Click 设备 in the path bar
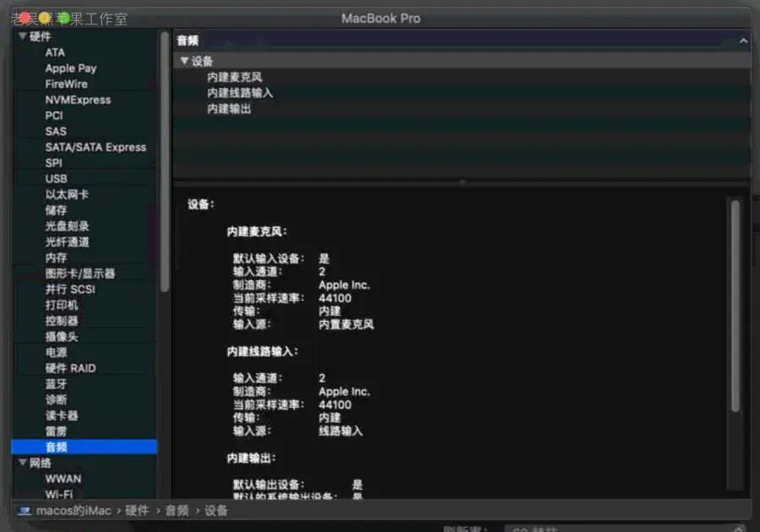Image resolution: width=760 pixels, height=532 pixels. point(215,511)
